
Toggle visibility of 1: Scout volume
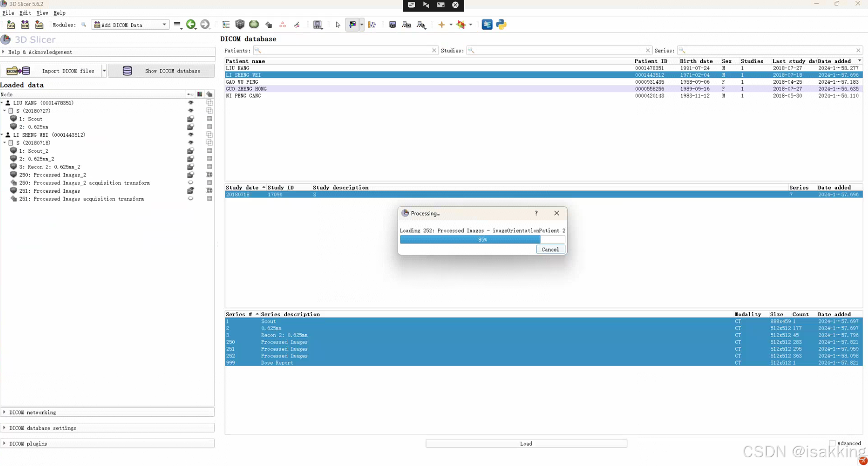coord(191,119)
